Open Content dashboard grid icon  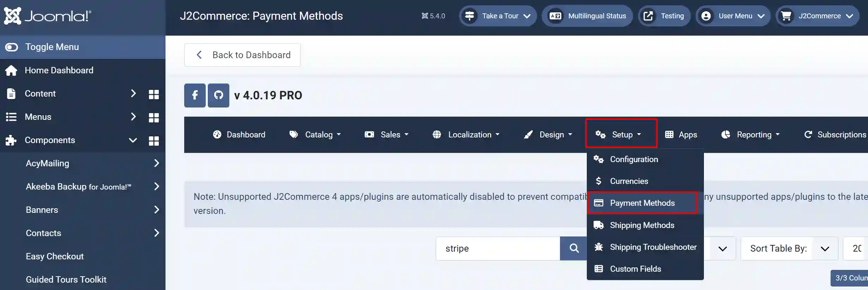pyautogui.click(x=154, y=94)
